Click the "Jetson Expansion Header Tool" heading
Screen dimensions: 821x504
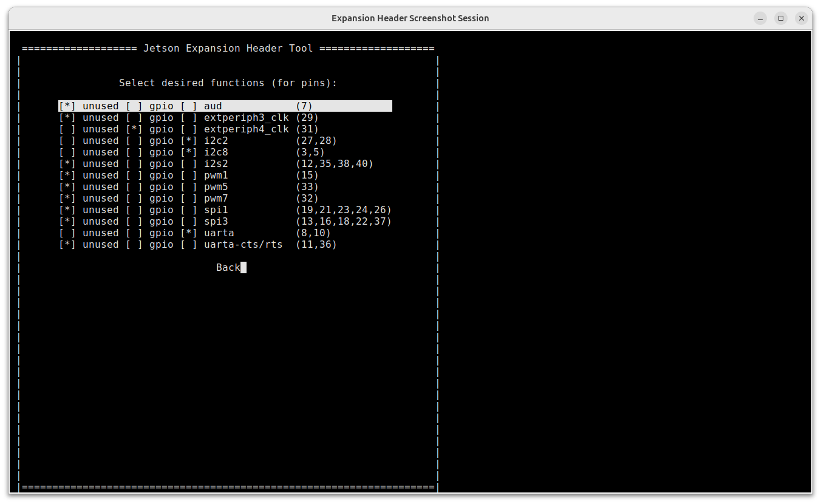point(228,49)
